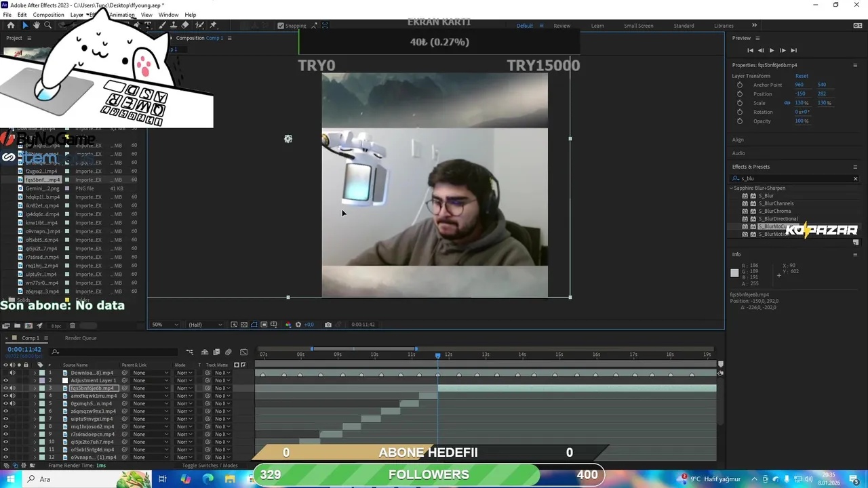The image size is (868, 488).
Task: Toggle the Scale stopwatch
Action: pos(740,103)
